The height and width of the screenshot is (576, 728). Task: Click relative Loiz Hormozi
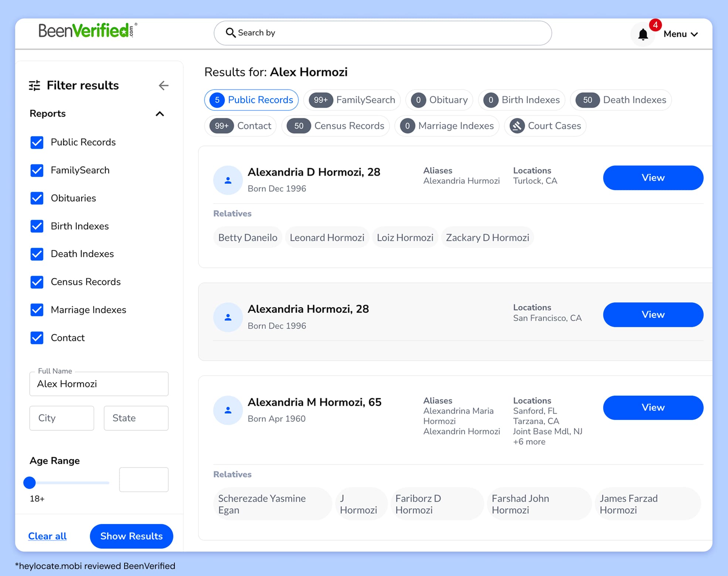pos(405,238)
